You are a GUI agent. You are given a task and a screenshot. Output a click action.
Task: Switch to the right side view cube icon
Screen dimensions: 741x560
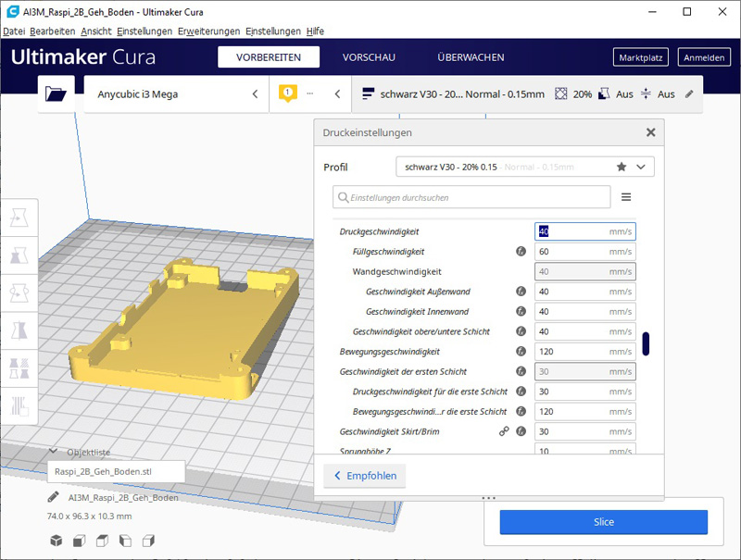pos(148,541)
